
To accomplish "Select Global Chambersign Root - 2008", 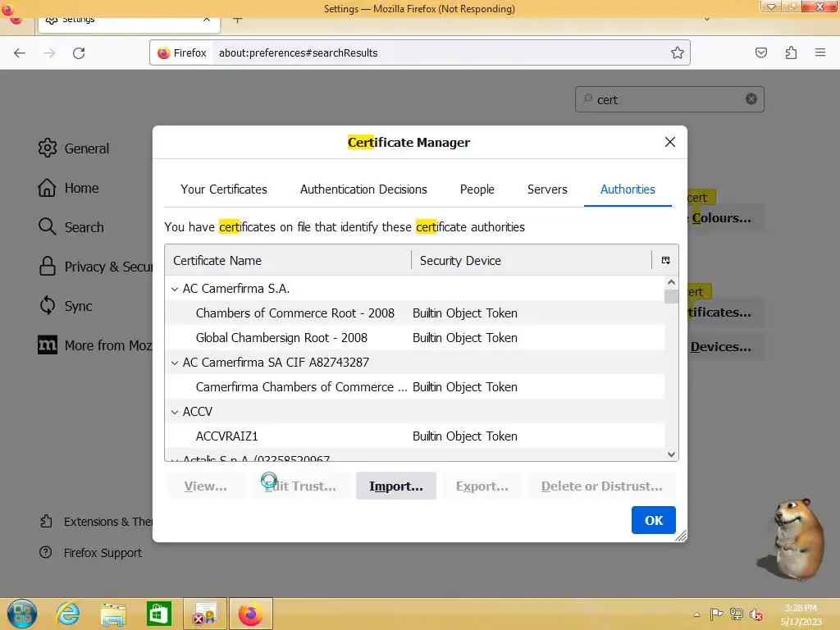I will 414,338.
